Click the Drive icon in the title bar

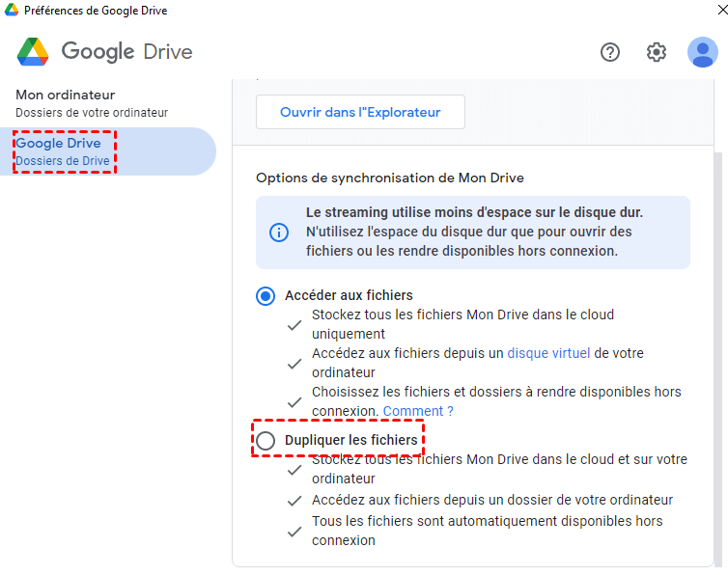12,10
